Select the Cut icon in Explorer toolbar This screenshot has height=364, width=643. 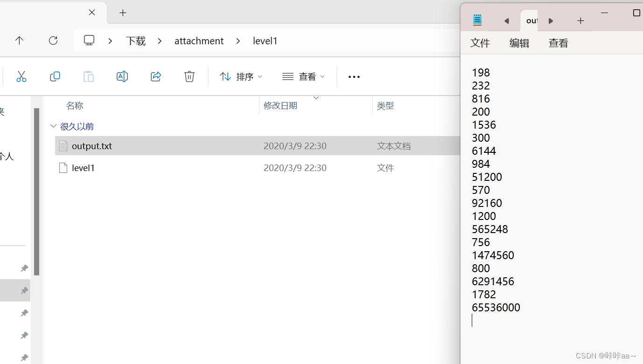(x=21, y=76)
